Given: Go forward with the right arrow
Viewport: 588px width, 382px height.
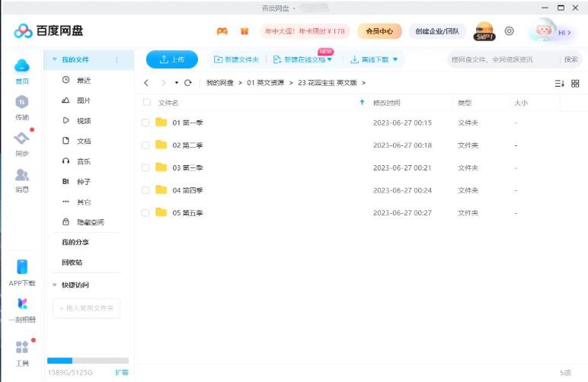Looking at the screenshot, I should (163, 83).
